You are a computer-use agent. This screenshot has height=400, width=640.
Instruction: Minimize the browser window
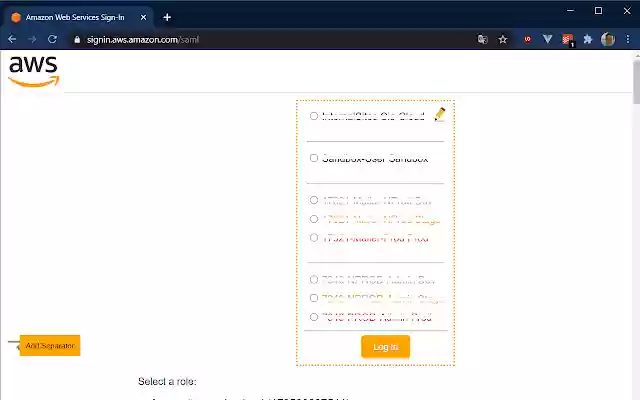coord(571,11)
